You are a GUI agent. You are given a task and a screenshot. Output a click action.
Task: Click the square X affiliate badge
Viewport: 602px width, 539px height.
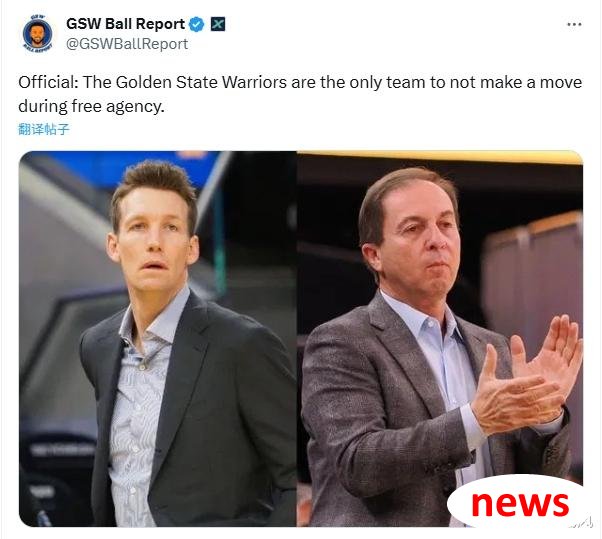218,25
